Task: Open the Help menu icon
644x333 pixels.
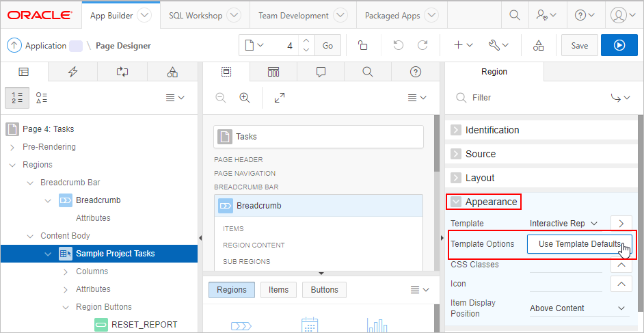Action: (585, 16)
